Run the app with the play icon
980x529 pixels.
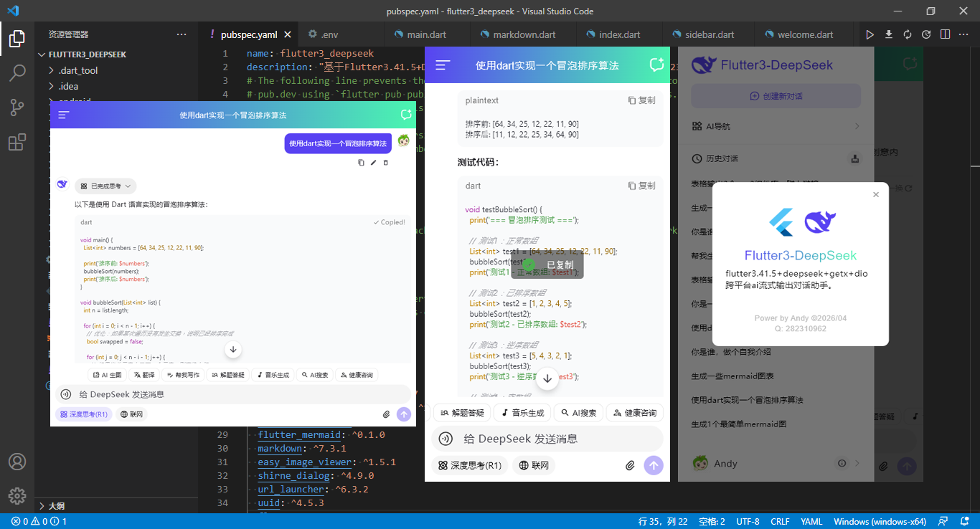point(870,34)
